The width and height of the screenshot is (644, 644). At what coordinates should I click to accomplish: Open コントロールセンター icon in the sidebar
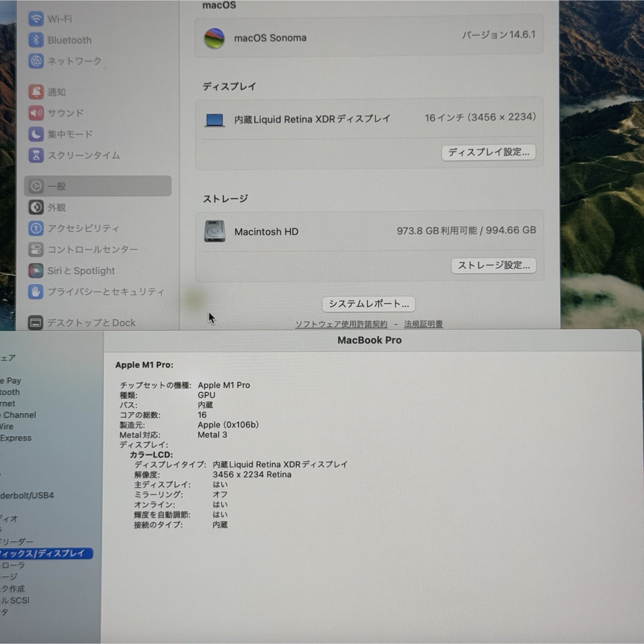pos(36,249)
